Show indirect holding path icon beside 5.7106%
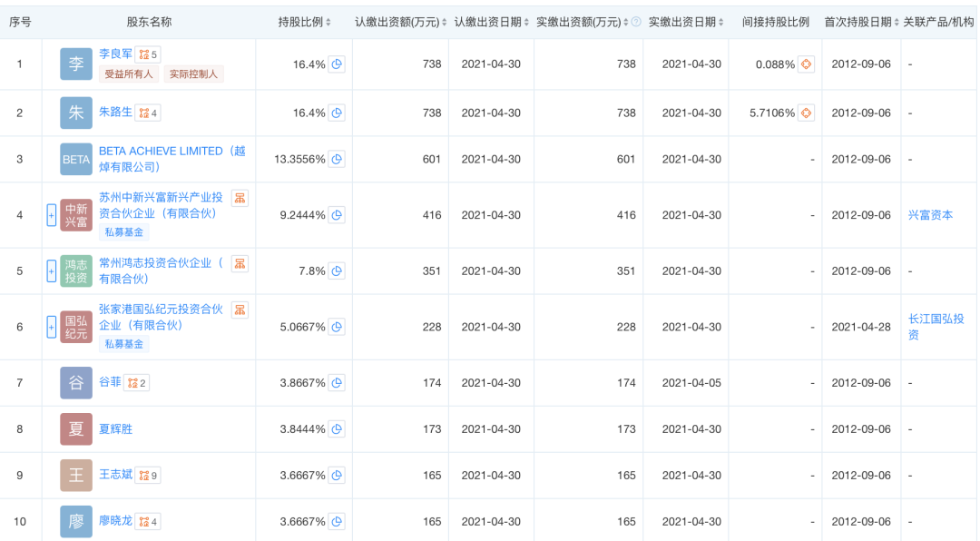The width and height of the screenshot is (980, 541). pyautogui.click(x=807, y=113)
